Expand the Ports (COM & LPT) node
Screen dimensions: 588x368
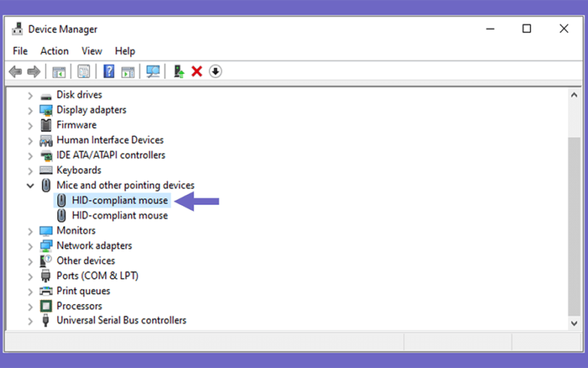click(x=30, y=277)
